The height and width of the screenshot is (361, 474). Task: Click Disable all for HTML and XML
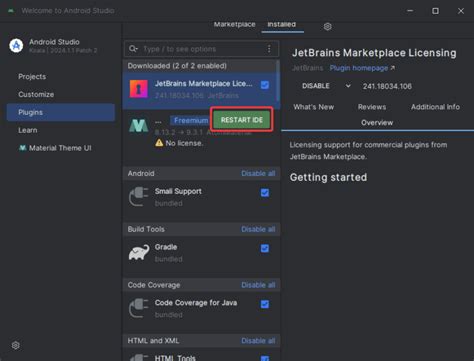point(258,341)
